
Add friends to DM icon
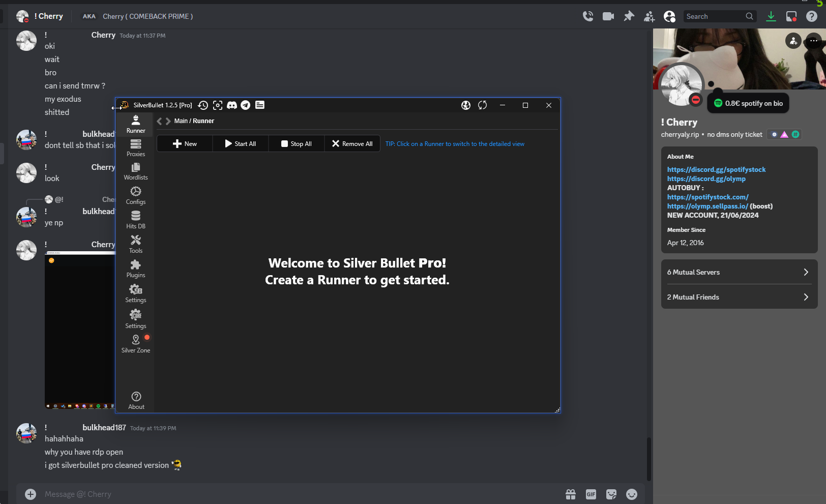pyautogui.click(x=650, y=16)
